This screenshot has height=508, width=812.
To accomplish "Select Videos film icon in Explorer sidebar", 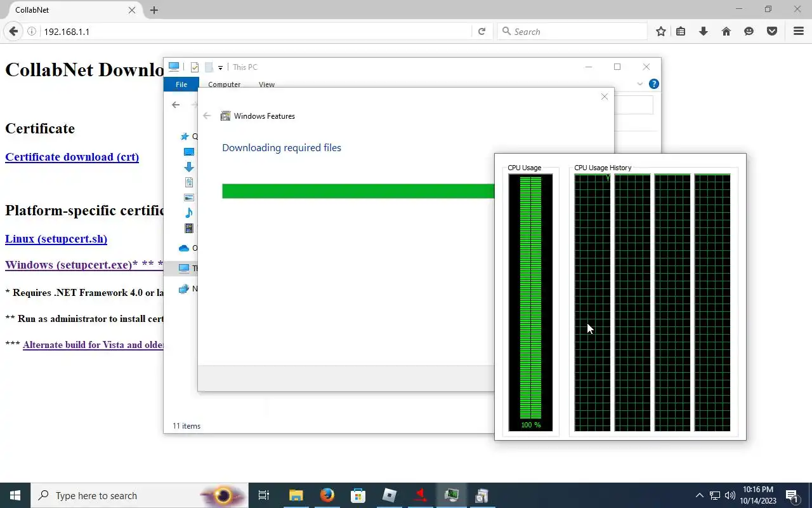I will click(x=188, y=228).
